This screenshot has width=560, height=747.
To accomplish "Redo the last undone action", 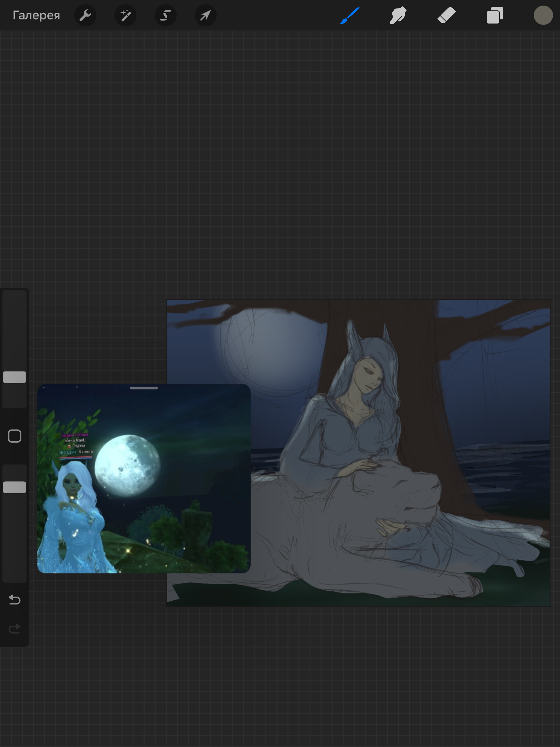I will 15,628.
